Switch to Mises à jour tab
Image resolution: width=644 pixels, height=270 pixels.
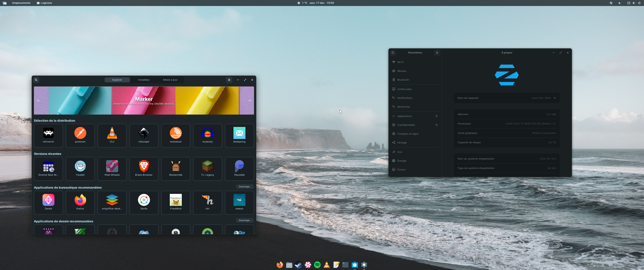point(170,80)
